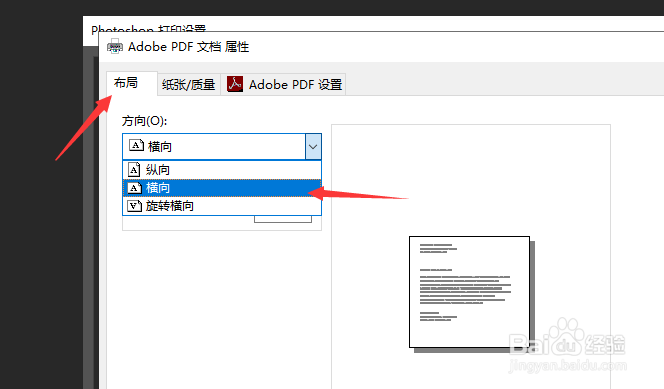This screenshot has width=664, height=389.
Task: Select 旋转横向 orientation option
Action: click(x=222, y=206)
